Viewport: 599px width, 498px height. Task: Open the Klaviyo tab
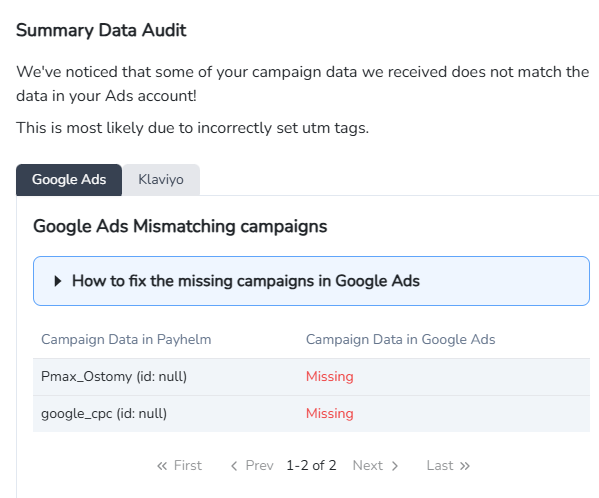pos(161,180)
